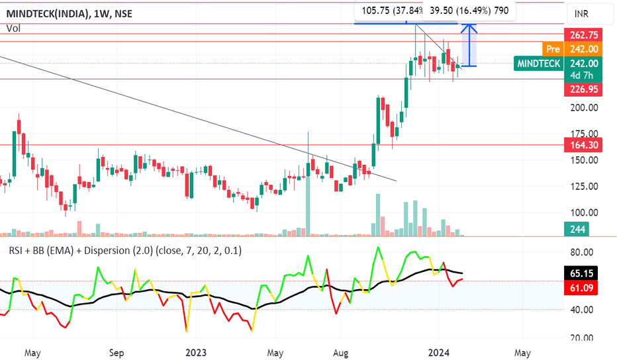Select the 61.09 red RSI value label
Image resolution: width=617 pixels, height=364 pixels.
click(581, 288)
